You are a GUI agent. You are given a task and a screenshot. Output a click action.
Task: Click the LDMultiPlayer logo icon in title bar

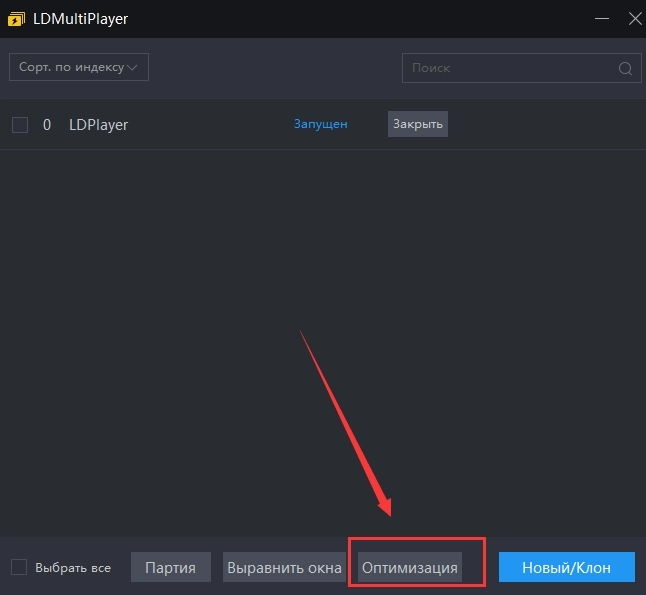pos(16,18)
